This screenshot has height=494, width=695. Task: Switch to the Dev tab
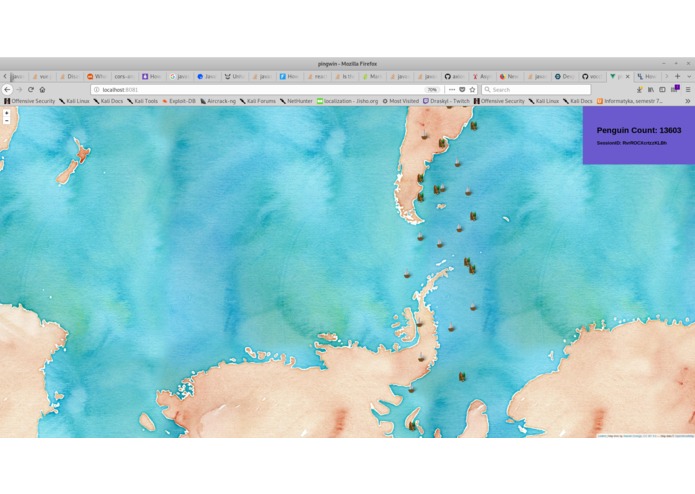point(564,76)
